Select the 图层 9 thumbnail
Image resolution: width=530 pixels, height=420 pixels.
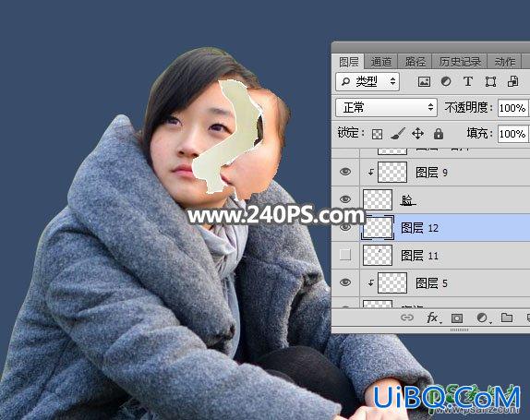(392, 172)
